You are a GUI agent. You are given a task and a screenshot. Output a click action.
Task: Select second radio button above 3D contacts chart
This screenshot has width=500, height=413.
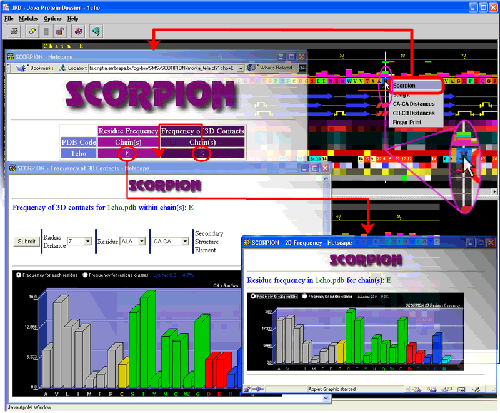pyautogui.click(x=85, y=275)
